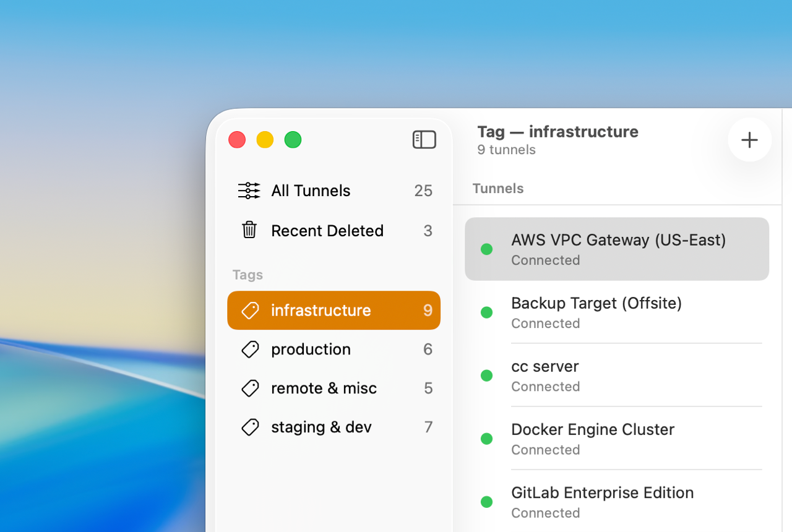Image resolution: width=792 pixels, height=532 pixels.
Task: Select Backup Target (Offsite) tunnel
Action: (617, 312)
